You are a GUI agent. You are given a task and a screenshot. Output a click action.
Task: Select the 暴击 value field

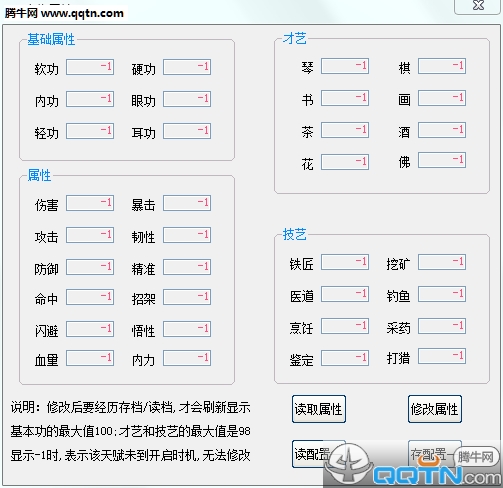click(187, 203)
